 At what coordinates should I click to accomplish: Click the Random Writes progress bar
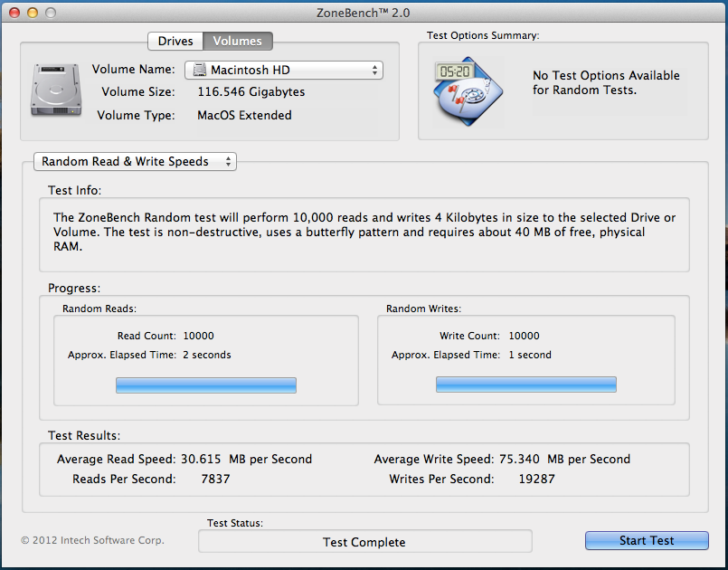525,385
